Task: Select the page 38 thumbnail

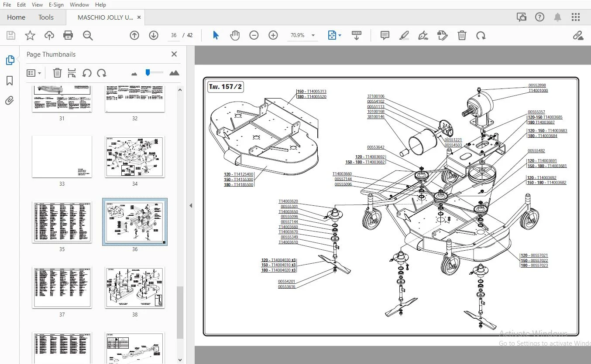Action: 134,287
